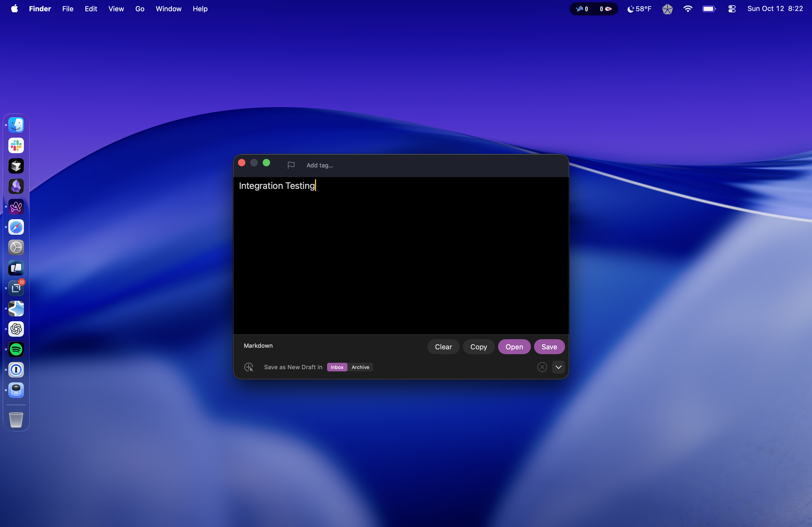
Task: Click the circled X dismiss icon
Action: point(542,367)
